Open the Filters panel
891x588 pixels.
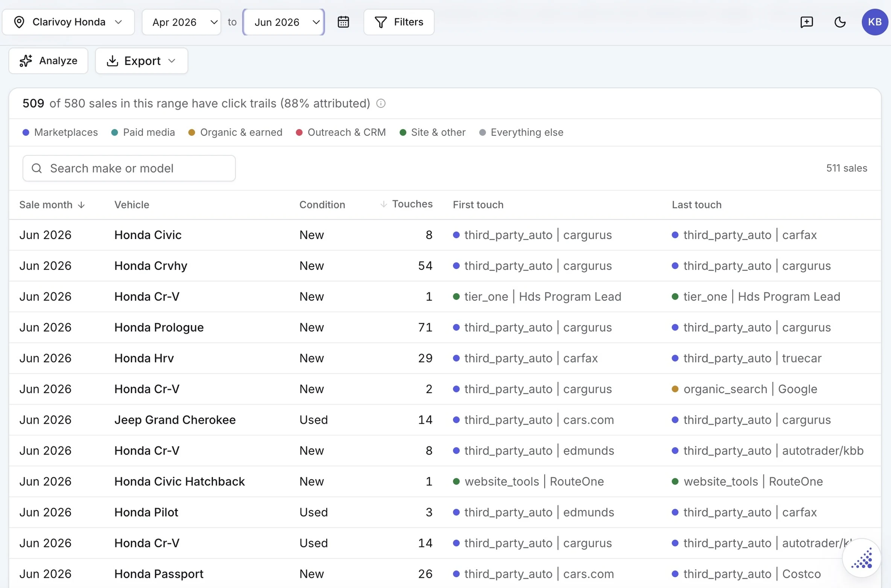click(399, 22)
